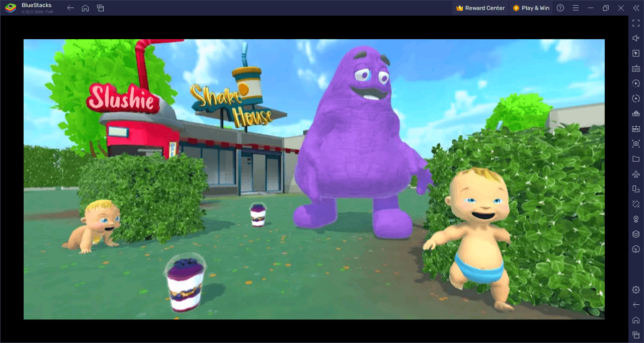Install an APK using sidebar icon
Image resolution: width=644 pixels, height=343 pixels.
point(636,129)
